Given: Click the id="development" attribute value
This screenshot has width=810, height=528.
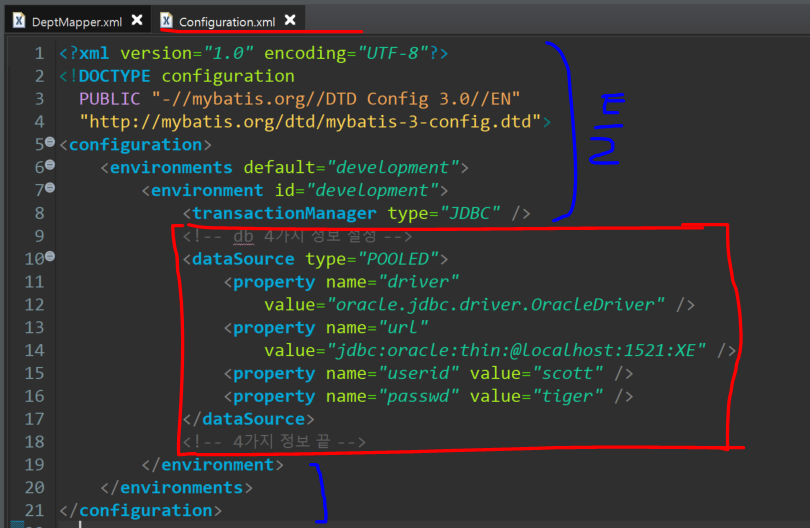Looking at the screenshot, I should 372,190.
